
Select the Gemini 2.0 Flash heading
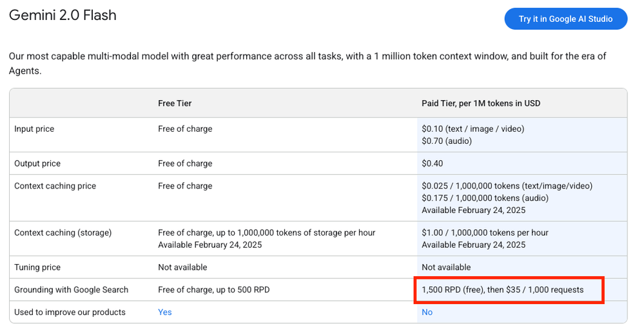click(x=63, y=15)
